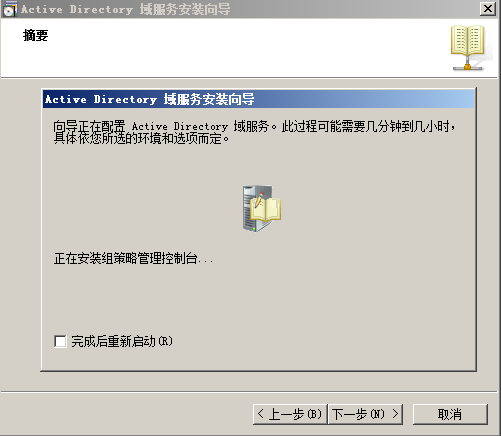Proceed with the 下一步(N) button
This screenshot has width=501, height=436.
click(366, 414)
